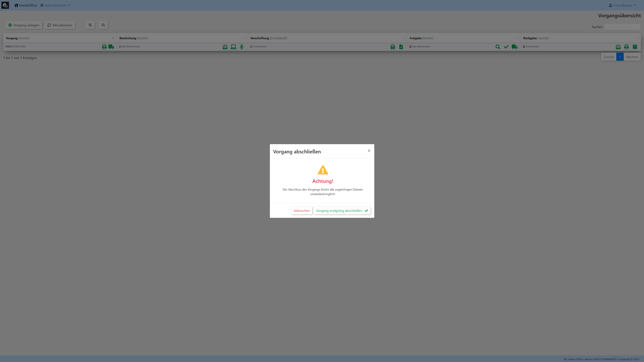Click Vorgang anlegen button

pyautogui.click(x=24, y=25)
